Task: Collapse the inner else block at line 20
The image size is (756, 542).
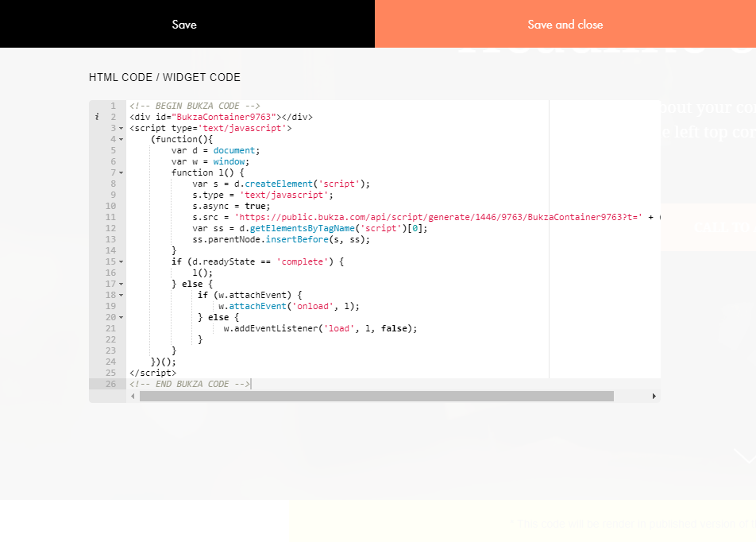Action: pos(121,317)
